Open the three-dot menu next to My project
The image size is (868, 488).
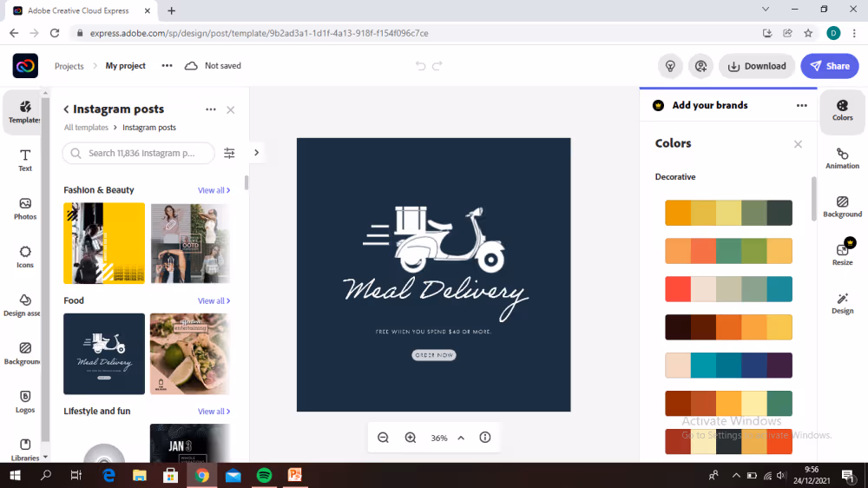coord(167,66)
